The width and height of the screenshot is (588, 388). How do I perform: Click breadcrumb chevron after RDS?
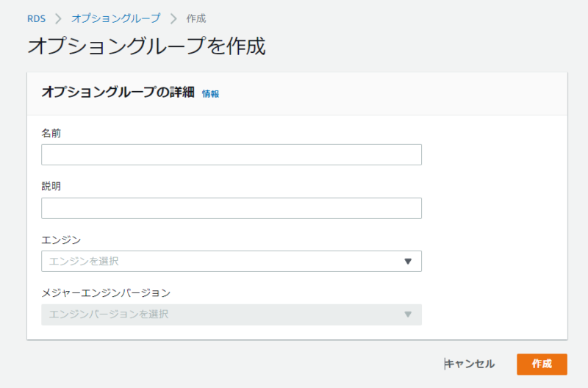[58, 18]
